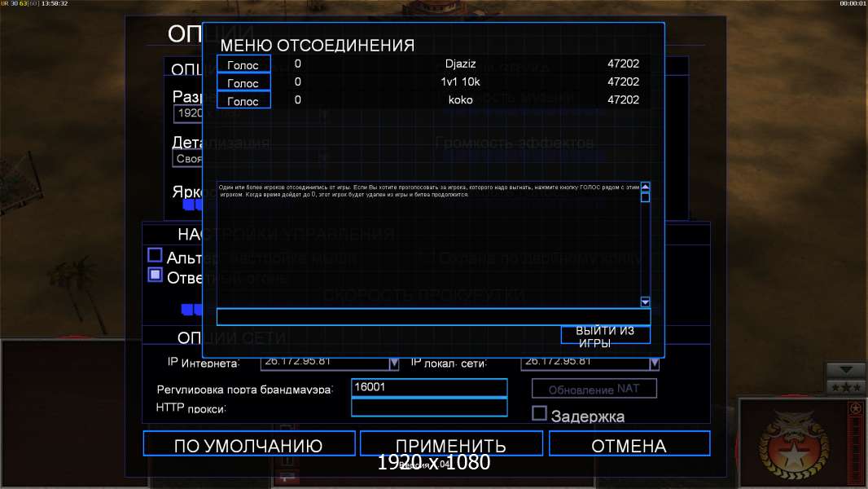This screenshot has width=868, height=489.
Task: Click the HTTP прокси input field
Action: point(429,407)
